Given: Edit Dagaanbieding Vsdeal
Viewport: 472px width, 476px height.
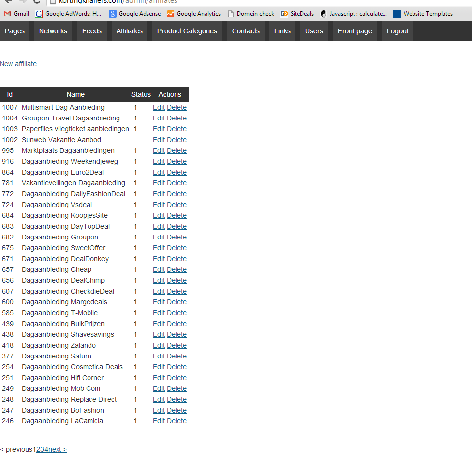Looking at the screenshot, I should pyautogui.click(x=158, y=205).
